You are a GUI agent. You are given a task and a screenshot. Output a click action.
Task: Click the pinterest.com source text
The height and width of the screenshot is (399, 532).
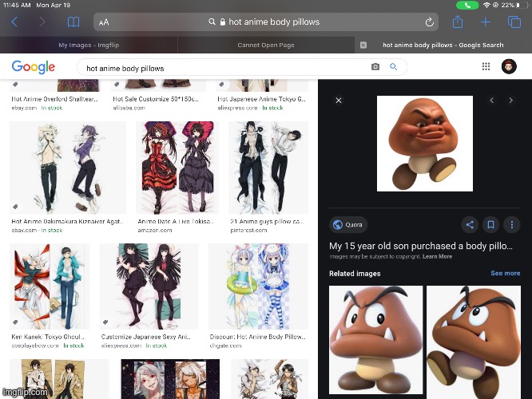pyautogui.click(x=248, y=230)
